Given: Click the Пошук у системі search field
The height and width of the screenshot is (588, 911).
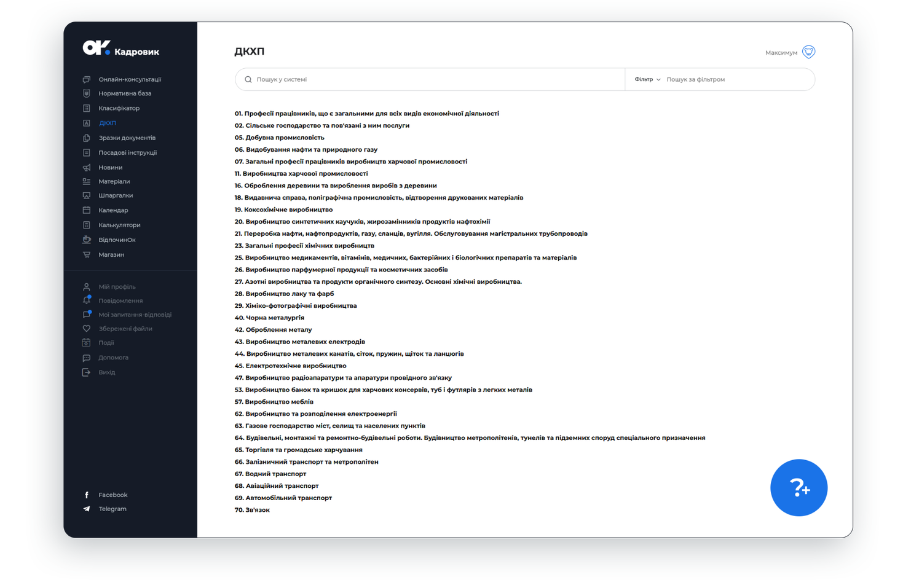Looking at the screenshot, I should click(x=430, y=79).
